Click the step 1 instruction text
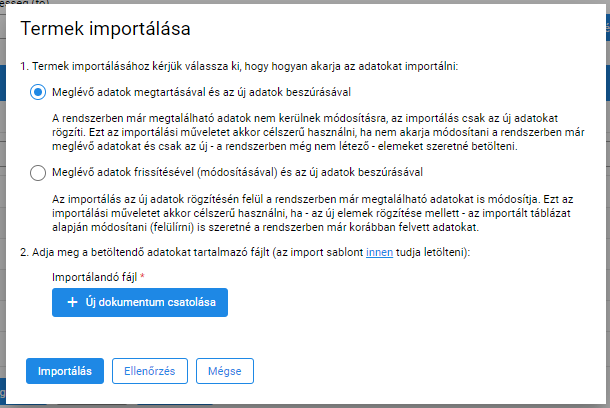The height and width of the screenshot is (408, 610). [239, 66]
